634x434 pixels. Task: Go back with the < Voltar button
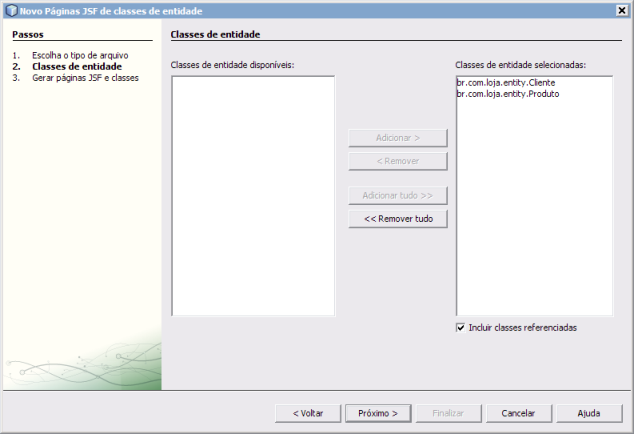[307, 412]
